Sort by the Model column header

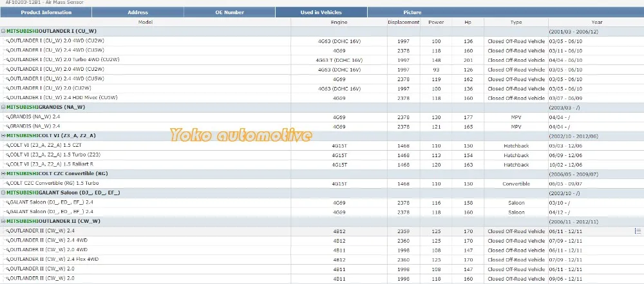tap(146, 22)
